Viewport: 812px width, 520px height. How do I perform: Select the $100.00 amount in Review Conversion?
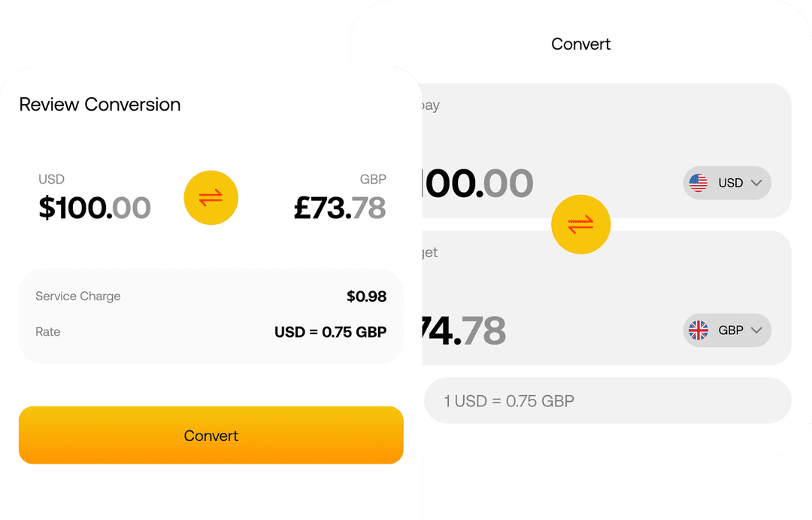click(x=95, y=208)
